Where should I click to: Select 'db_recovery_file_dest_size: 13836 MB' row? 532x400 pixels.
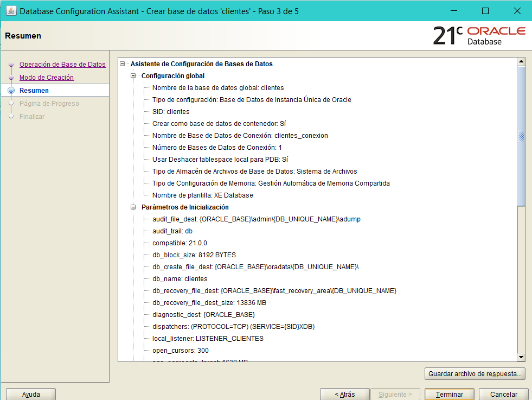click(x=209, y=303)
